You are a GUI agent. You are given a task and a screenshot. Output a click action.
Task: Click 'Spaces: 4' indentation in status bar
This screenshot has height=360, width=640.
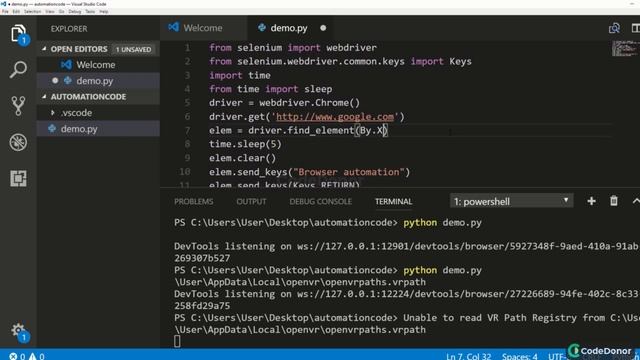pyautogui.click(x=520, y=356)
